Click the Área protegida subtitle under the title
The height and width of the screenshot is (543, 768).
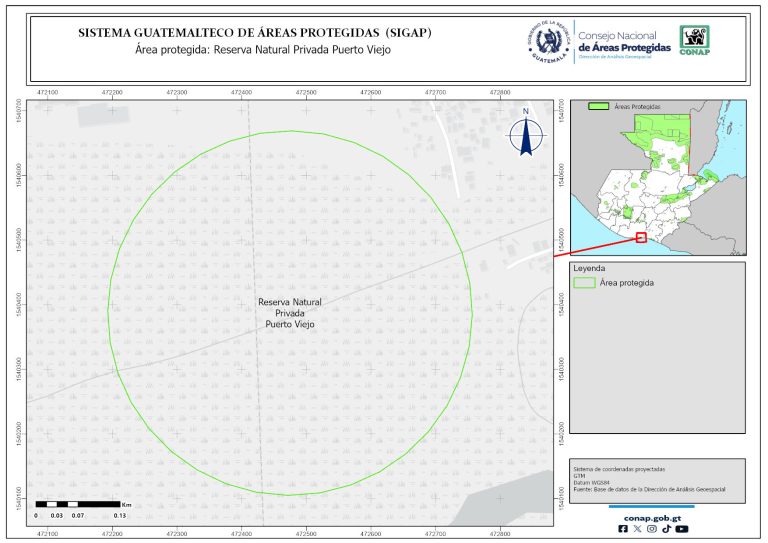261,49
